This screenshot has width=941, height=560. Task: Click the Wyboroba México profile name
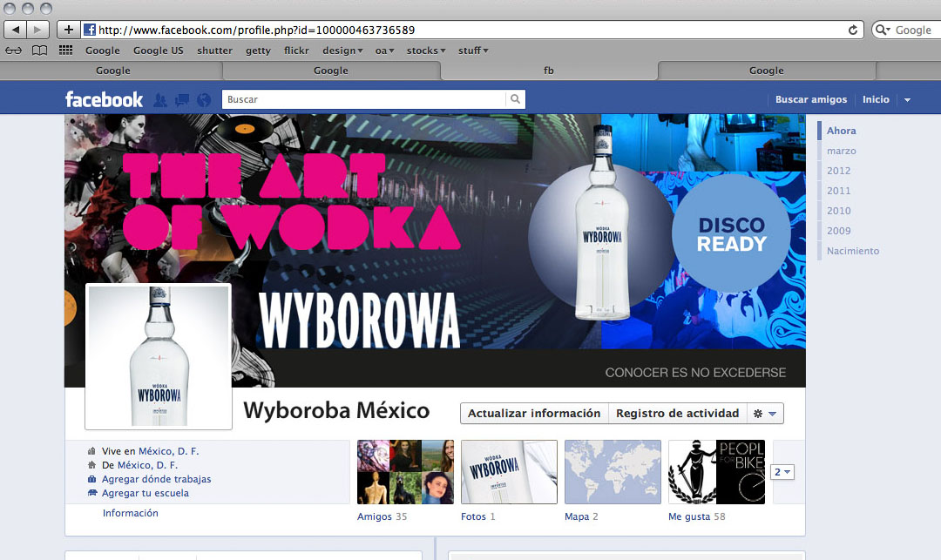336,411
